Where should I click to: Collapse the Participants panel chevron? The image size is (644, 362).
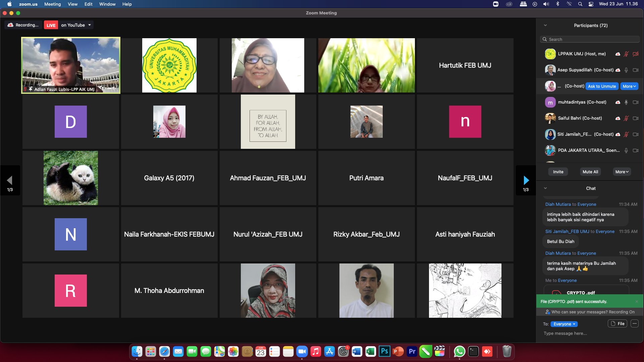tap(545, 25)
